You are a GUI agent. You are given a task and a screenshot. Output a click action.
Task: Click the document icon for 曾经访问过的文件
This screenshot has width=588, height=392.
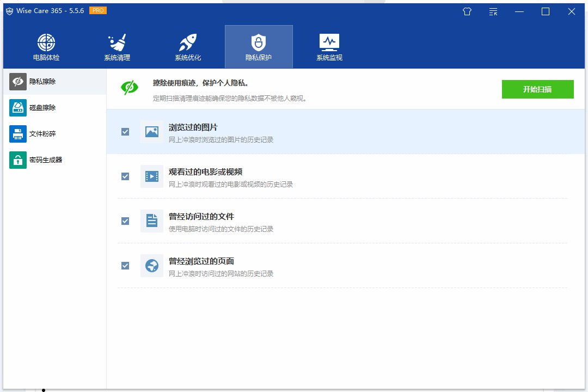point(152,221)
